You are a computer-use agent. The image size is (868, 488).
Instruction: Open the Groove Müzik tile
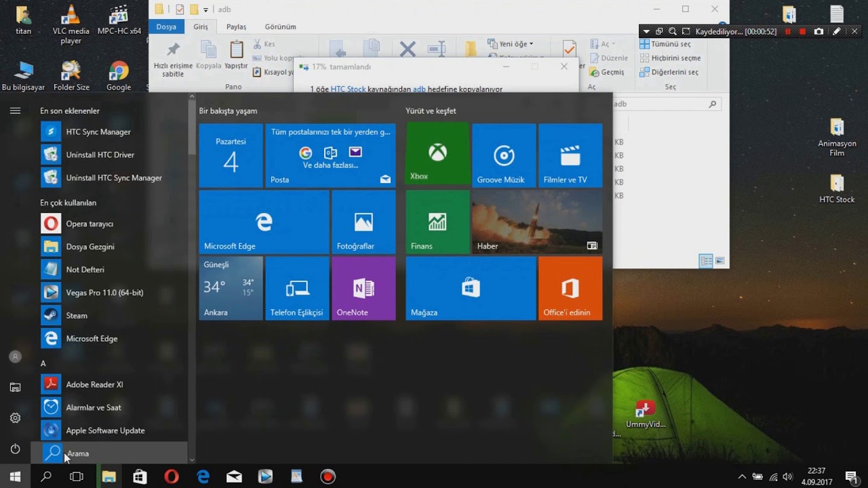tap(504, 154)
